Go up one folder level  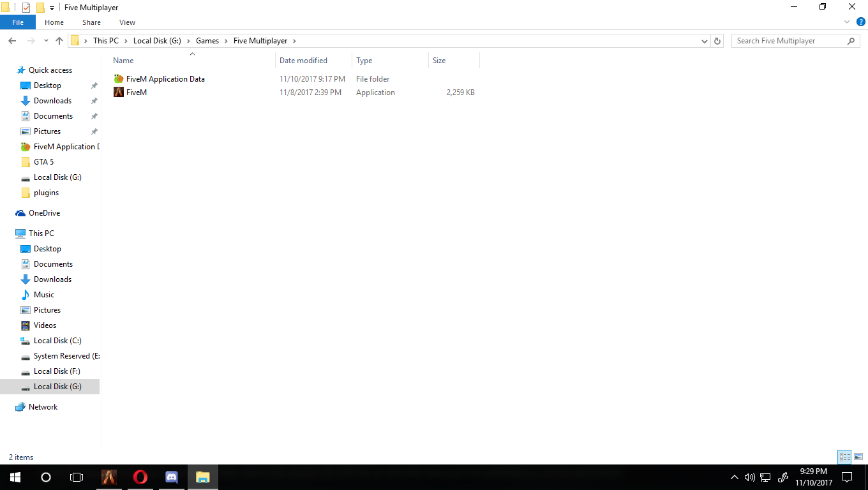(59, 41)
